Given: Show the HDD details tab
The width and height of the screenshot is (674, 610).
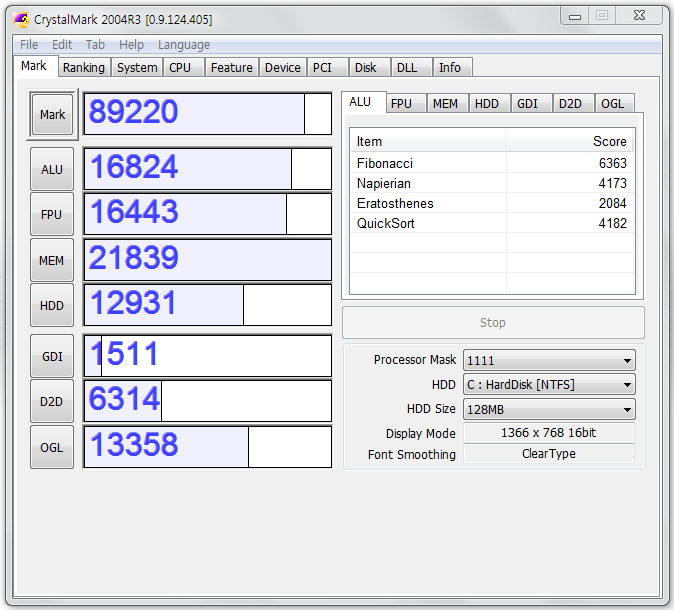Looking at the screenshot, I should click(x=489, y=104).
